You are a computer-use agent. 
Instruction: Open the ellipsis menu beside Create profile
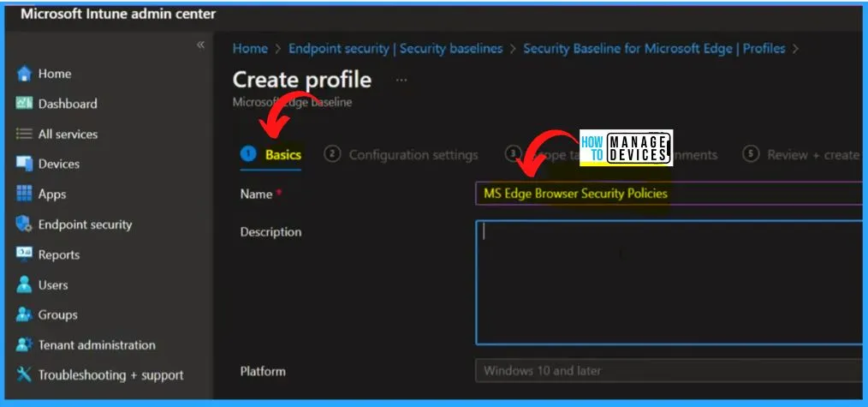pos(401,81)
